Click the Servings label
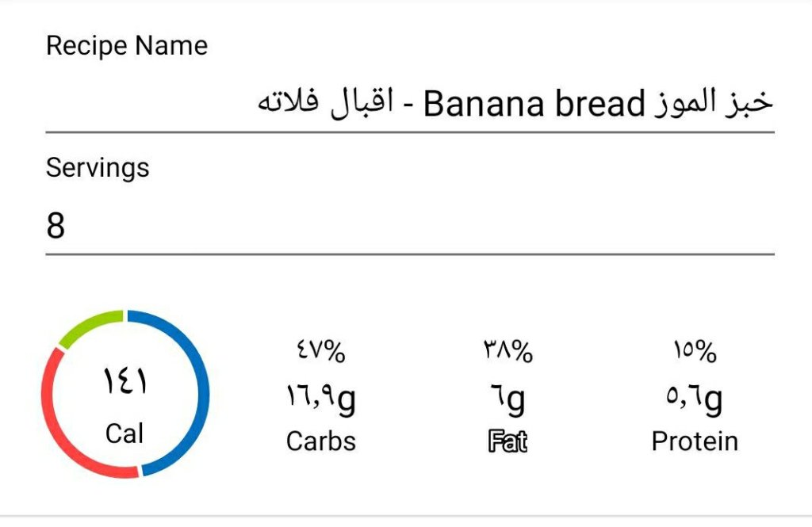The height and width of the screenshot is (527, 812). (x=98, y=168)
